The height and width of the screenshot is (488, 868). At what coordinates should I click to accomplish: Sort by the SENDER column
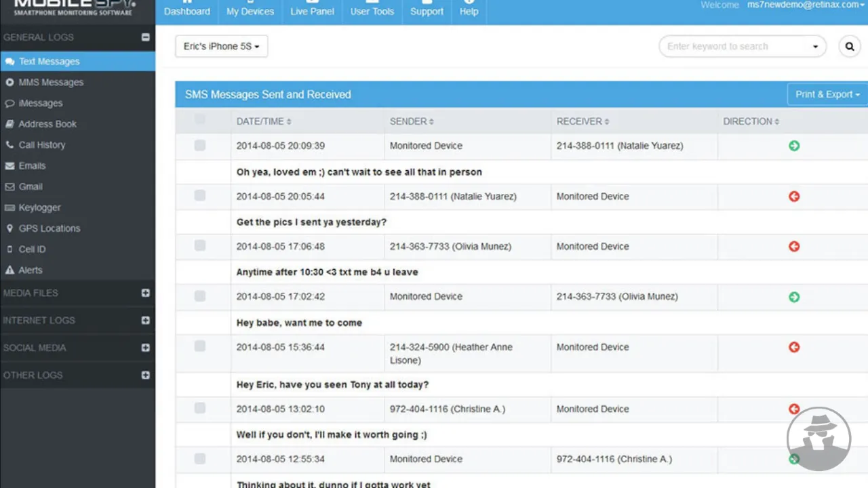[x=412, y=121]
